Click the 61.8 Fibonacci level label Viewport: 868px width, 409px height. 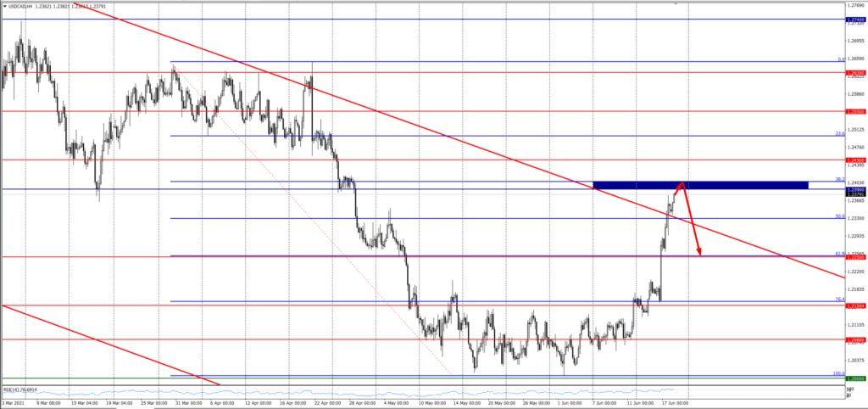(838, 253)
